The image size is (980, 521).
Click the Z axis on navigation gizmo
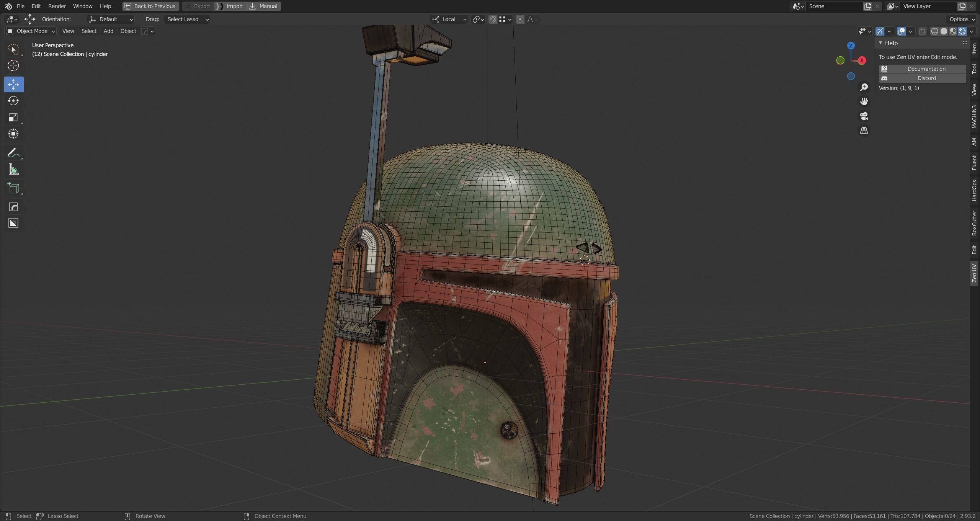coord(851,46)
